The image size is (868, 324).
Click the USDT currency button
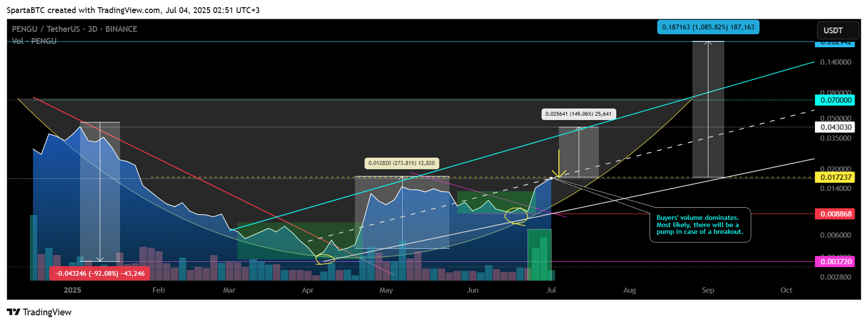click(x=838, y=30)
